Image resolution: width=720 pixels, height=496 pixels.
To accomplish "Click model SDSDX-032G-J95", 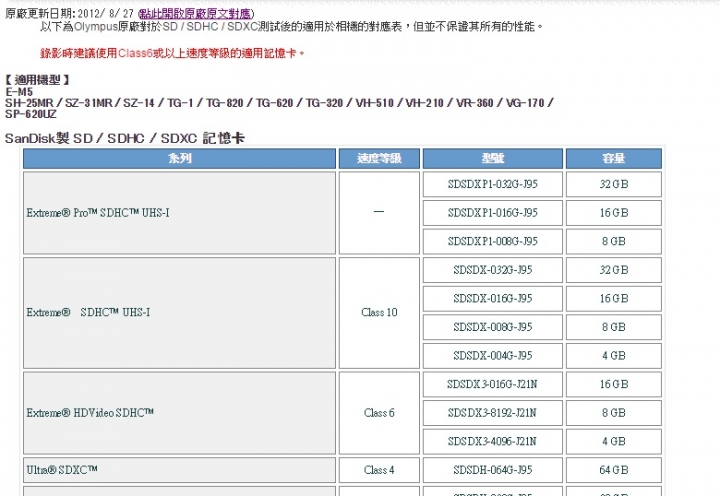I will pyautogui.click(x=493, y=270).
